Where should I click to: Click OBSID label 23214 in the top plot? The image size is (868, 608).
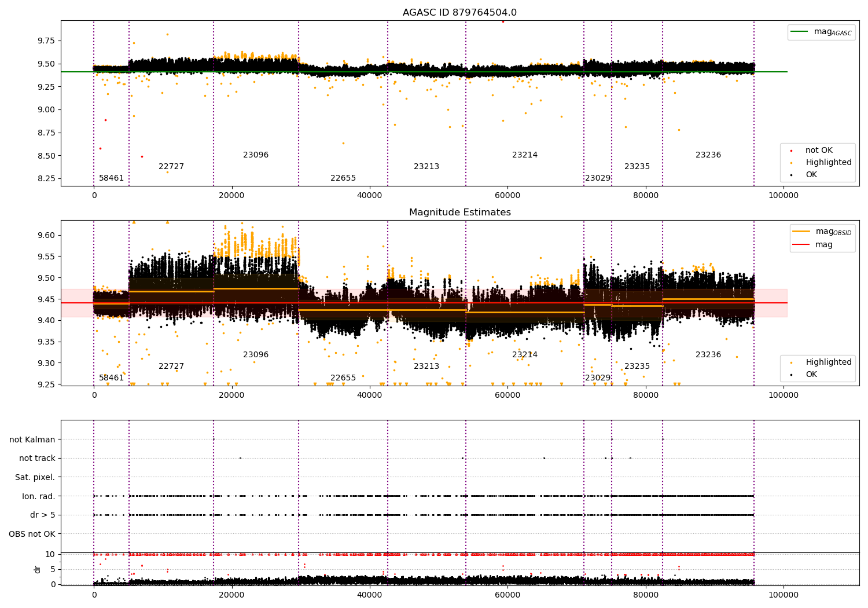pos(525,155)
